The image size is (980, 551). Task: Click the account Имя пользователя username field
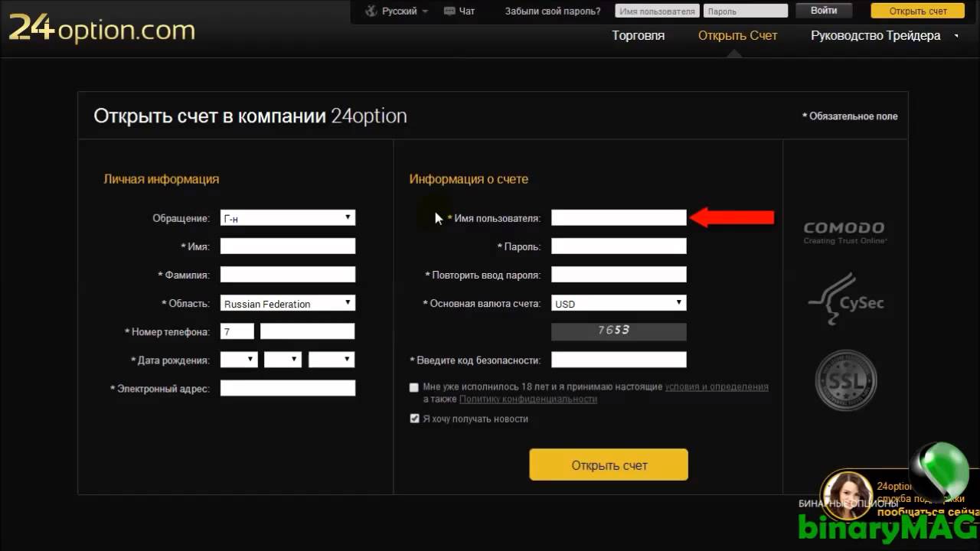pos(619,218)
